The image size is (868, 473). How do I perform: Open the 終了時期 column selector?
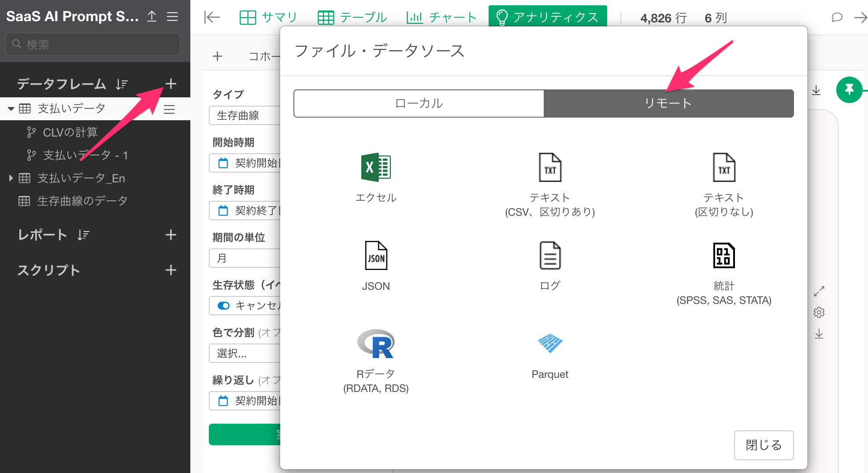pyautogui.click(x=245, y=211)
